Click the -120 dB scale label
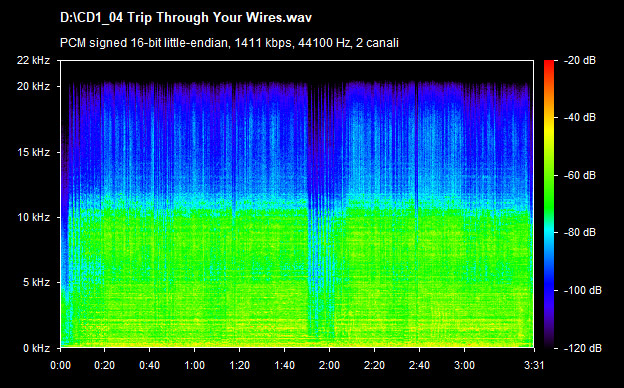Screen dimensions: 624x388 583,348
